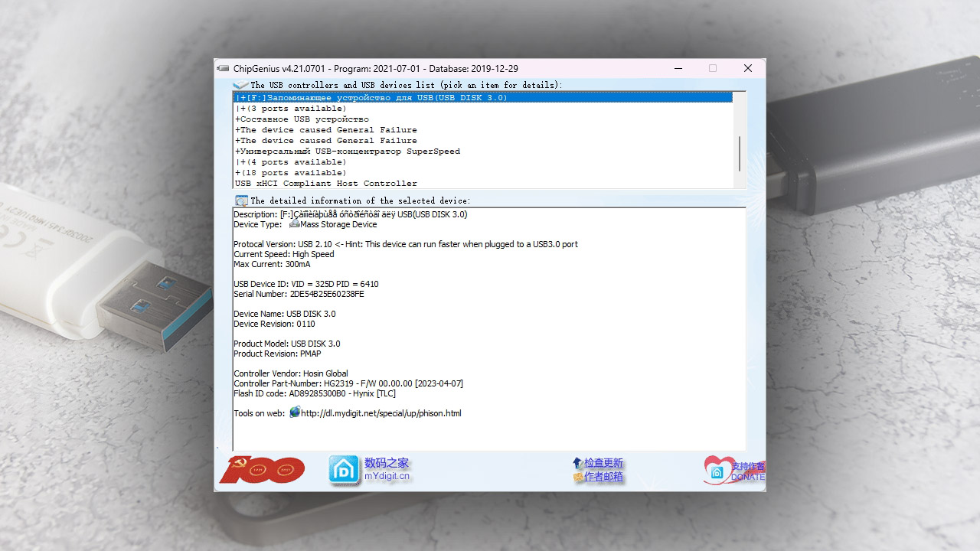Image resolution: width=980 pixels, height=551 pixels.
Task: Click the Device Revision: 0110 line
Action: [274, 324]
